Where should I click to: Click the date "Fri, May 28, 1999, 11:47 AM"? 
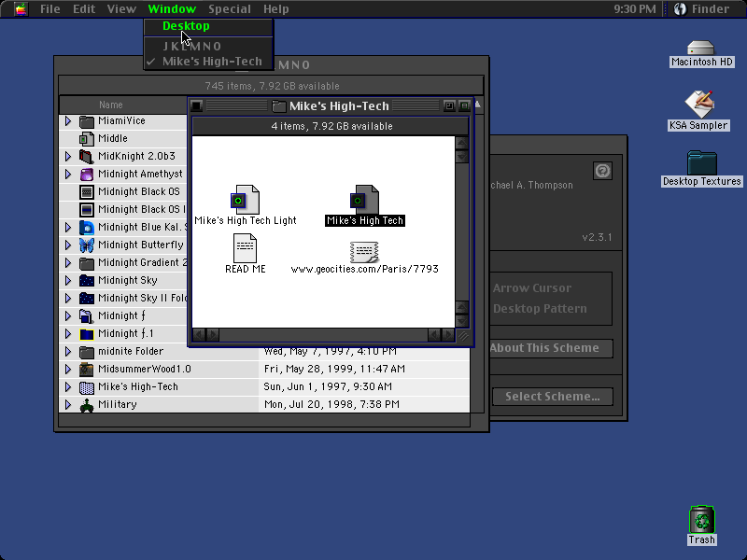[x=334, y=369]
